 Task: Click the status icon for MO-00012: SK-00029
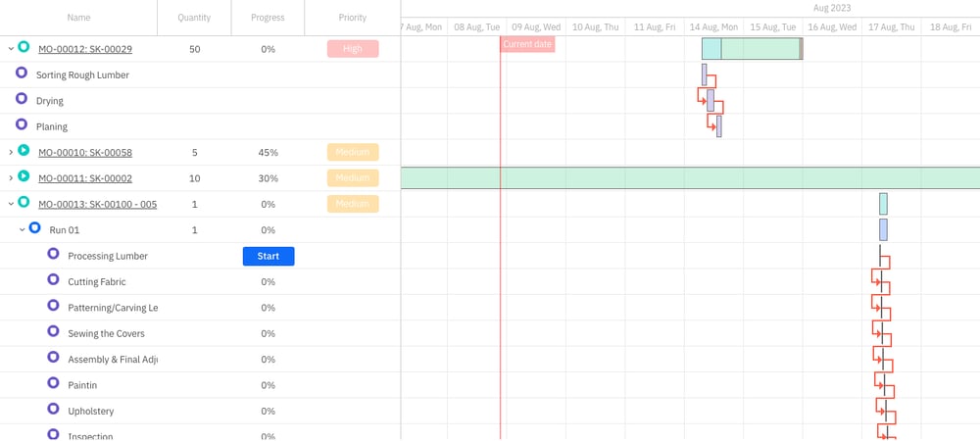click(x=24, y=48)
